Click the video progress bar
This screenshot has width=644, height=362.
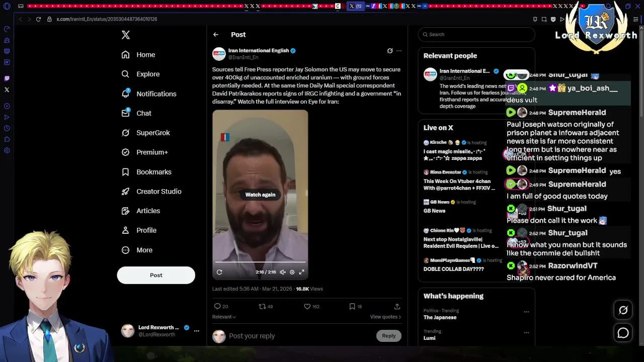[x=260, y=262]
